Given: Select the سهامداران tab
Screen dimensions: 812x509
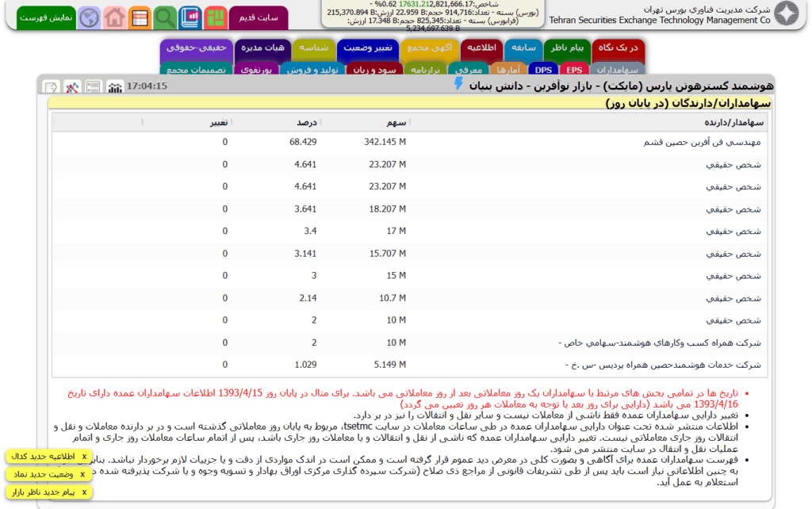Looking at the screenshot, I should pyautogui.click(x=617, y=70).
